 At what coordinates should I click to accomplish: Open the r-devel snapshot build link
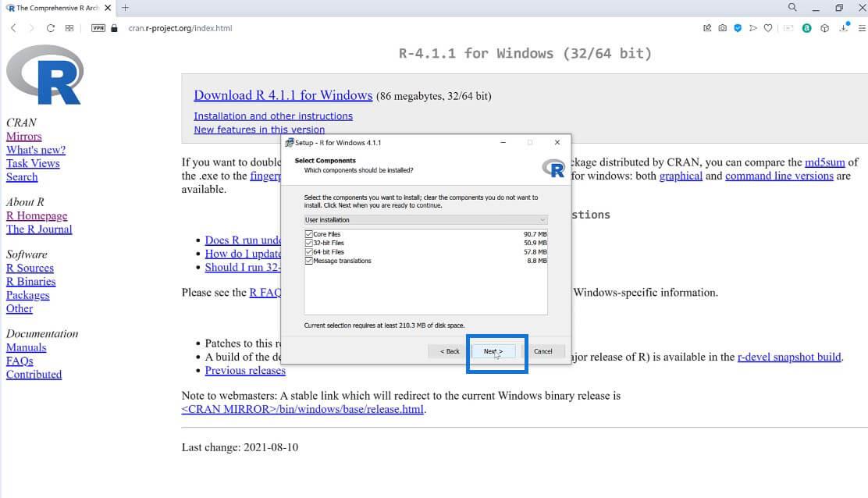pyautogui.click(x=789, y=357)
